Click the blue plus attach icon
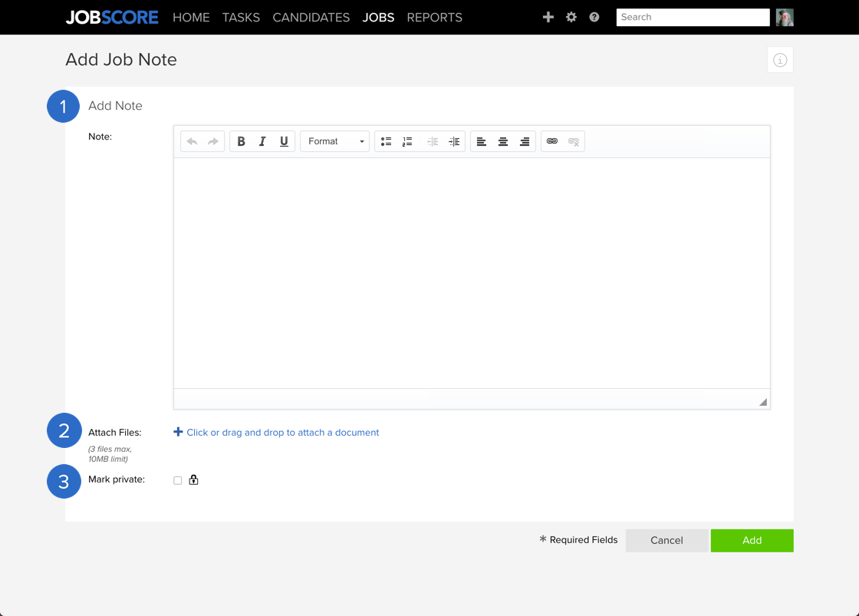 point(178,432)
